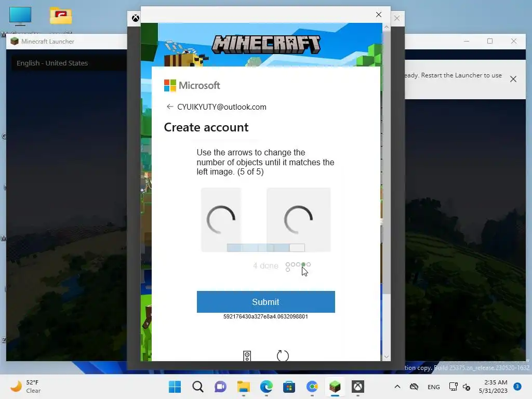Open the audio challenge speaker icon
Screen dimensions: 532x399
click(x=247, y=356)
